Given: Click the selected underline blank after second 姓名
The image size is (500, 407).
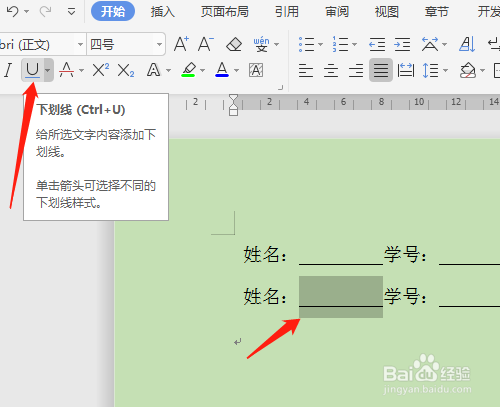Looking at the screenshot, I should click(x=341, y=296).
